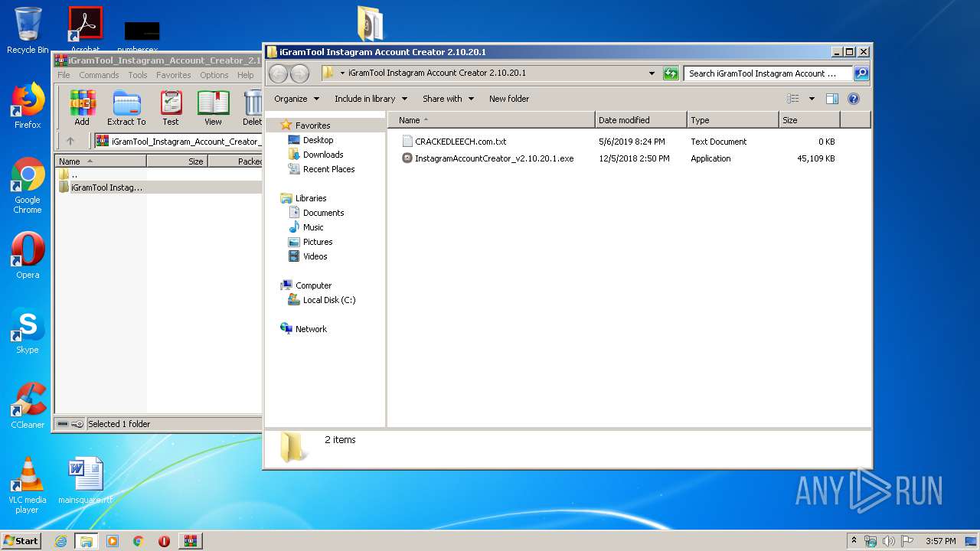Open the Opera desktop shortcut
This screenshot has width=980, height=551.
28,256
